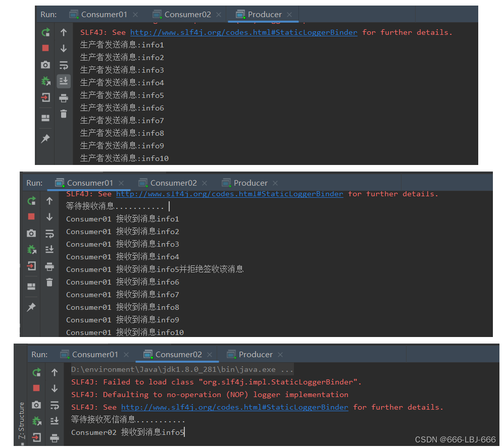Click the line '生产者发送消息:info10'
The height and width of the screenshot is (448, 504).
click(x=124, y=158)
